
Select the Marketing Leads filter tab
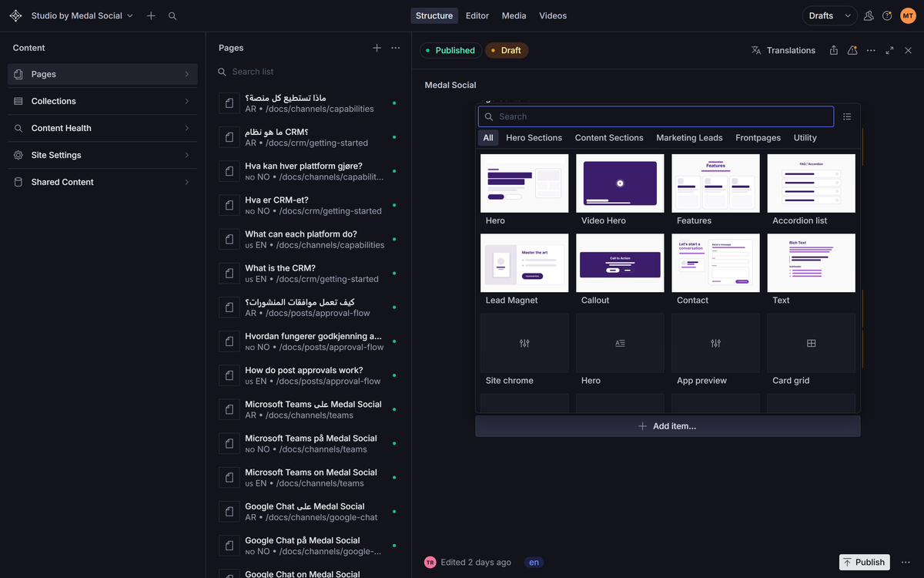click(x=689, y=138)
